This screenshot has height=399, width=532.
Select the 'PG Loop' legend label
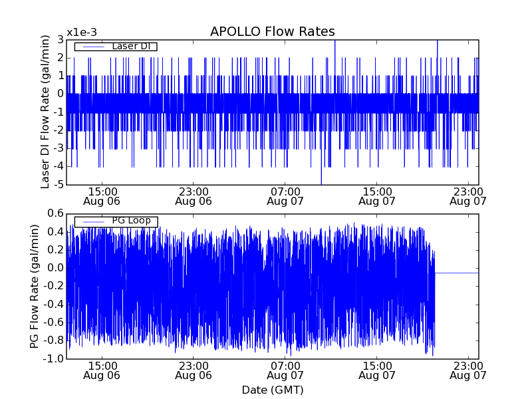point(131,221)
